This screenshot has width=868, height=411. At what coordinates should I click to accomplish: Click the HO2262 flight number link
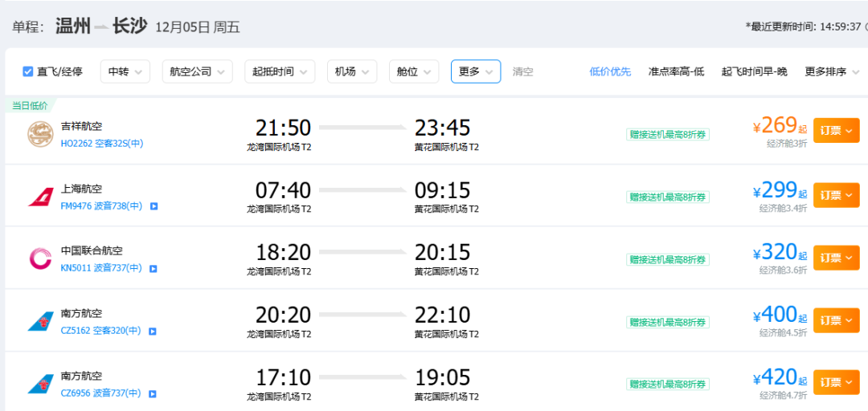coord(76,144)
